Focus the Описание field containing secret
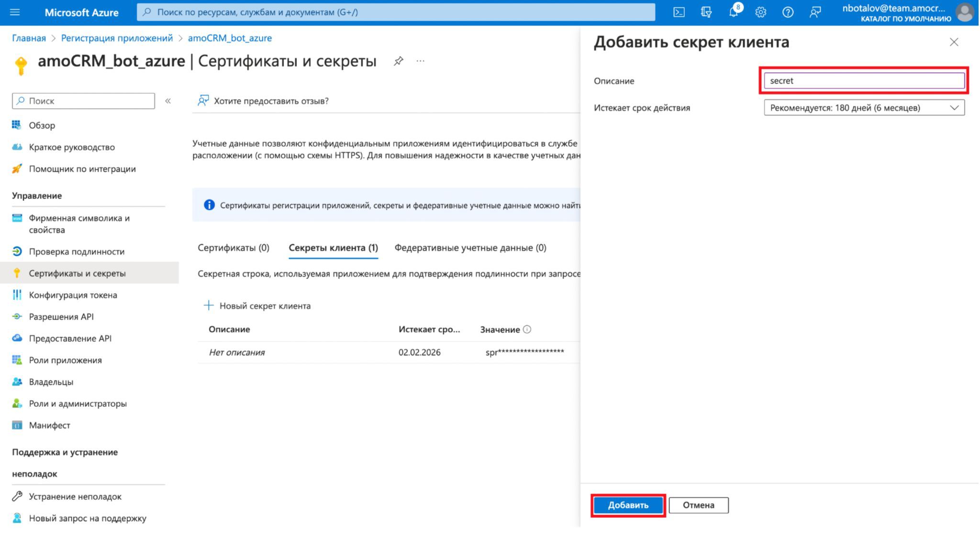Image resolution: width=980 pixels, height=543 pixels. (864, 81)
